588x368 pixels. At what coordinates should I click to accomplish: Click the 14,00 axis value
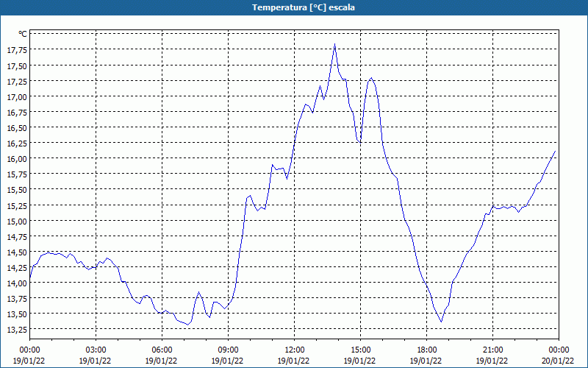coord(17,283)
